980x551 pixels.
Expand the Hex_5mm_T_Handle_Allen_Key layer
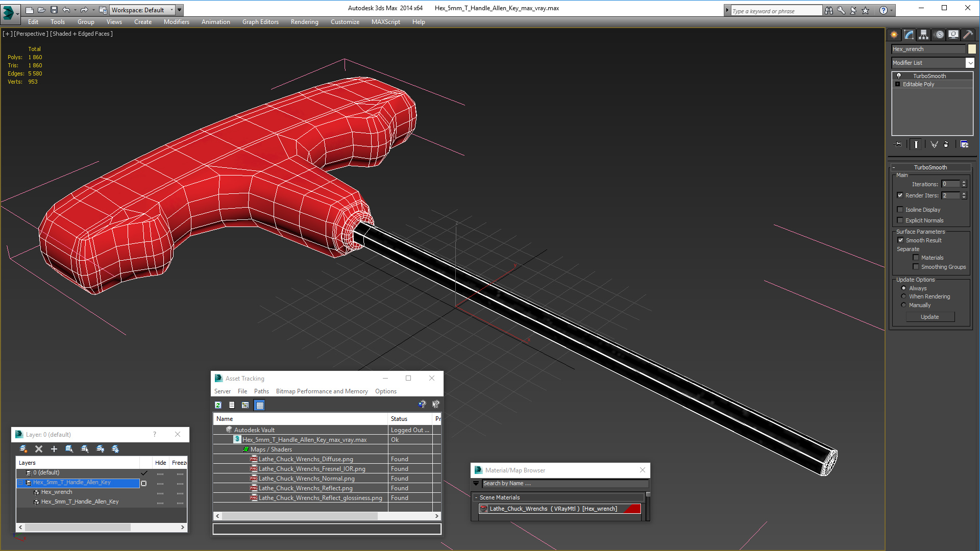(x=20, y=482)
